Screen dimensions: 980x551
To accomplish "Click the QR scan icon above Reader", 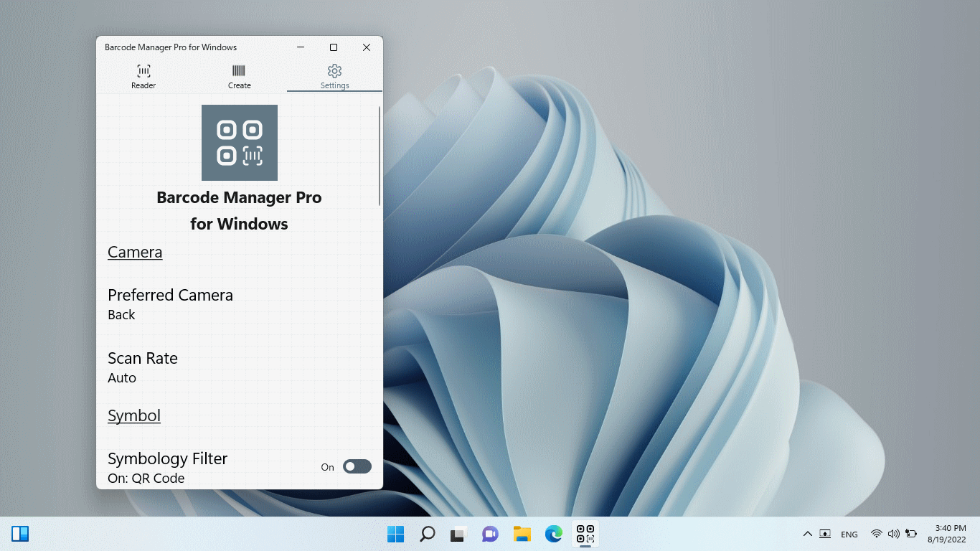I will coord(143,72).
